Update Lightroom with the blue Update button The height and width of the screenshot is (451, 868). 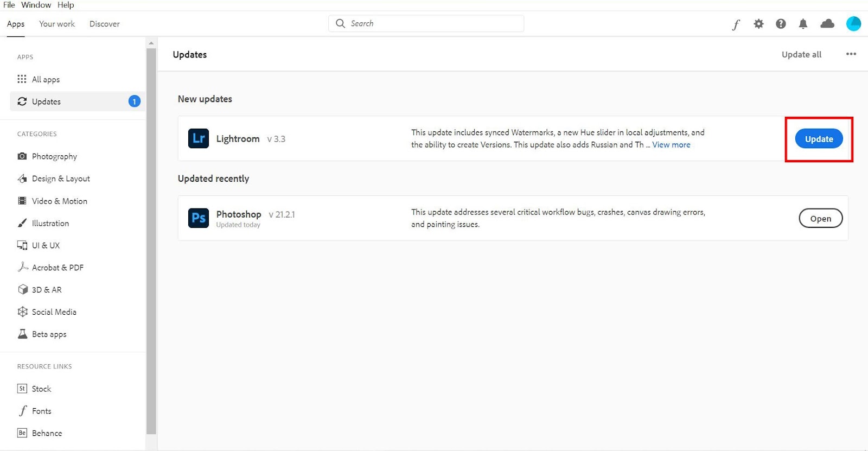pos(819,139)
